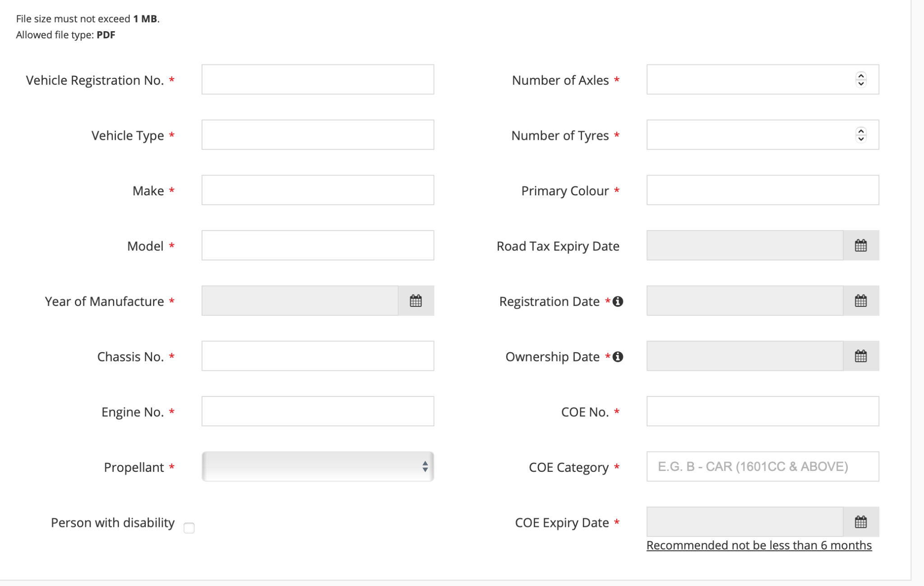Open Ownership Date calendar picker
Viewport: 924px width, 586px height.
860,356
